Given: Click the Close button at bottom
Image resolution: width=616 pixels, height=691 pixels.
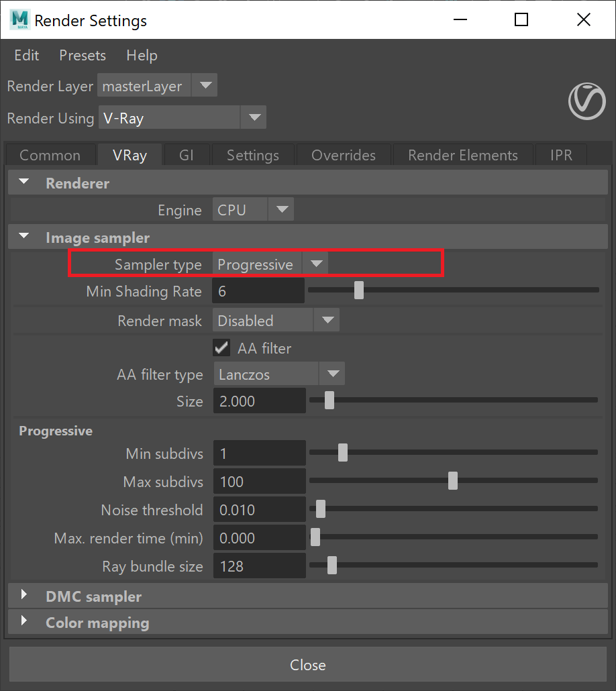Looking at the screenshot, I should pos(308,665).
